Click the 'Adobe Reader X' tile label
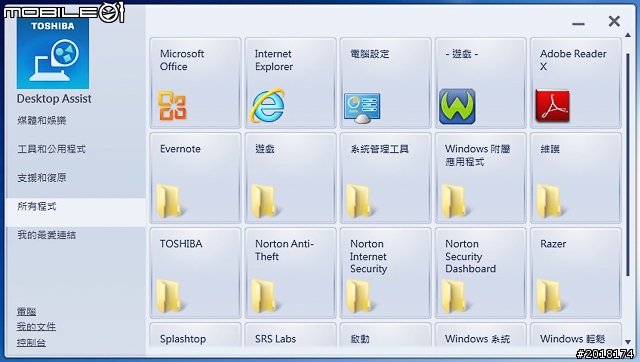Screen dimensions: 640x362 point(573,60)
